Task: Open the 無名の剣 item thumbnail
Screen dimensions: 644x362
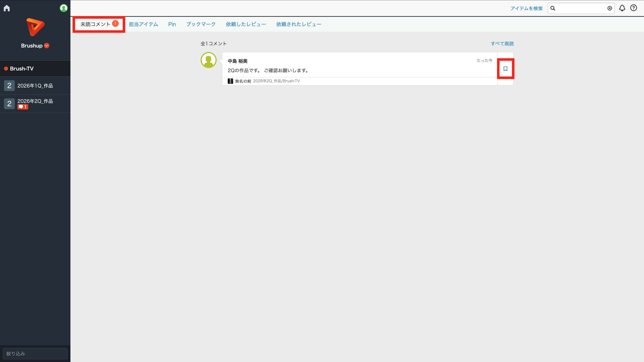Action: point(230,81)
